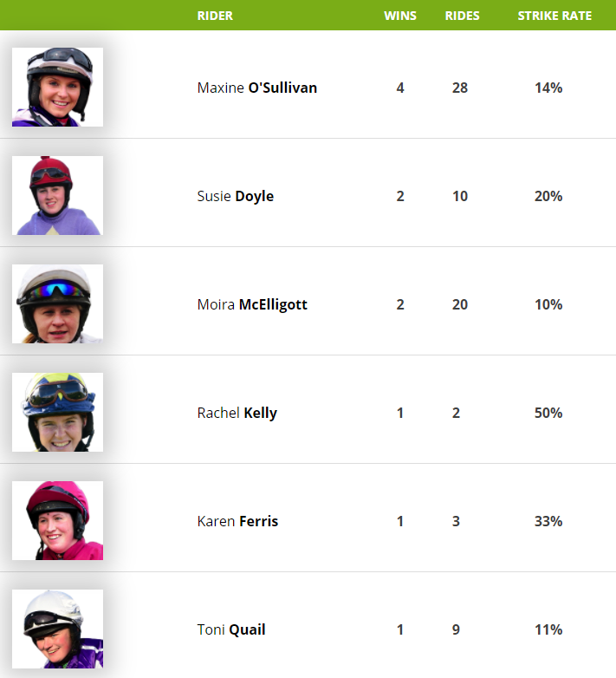The width and height of the screenshot is (616, 678).
Task: Sort by Strike Rate column header
Action: click(x=554, y=16)
